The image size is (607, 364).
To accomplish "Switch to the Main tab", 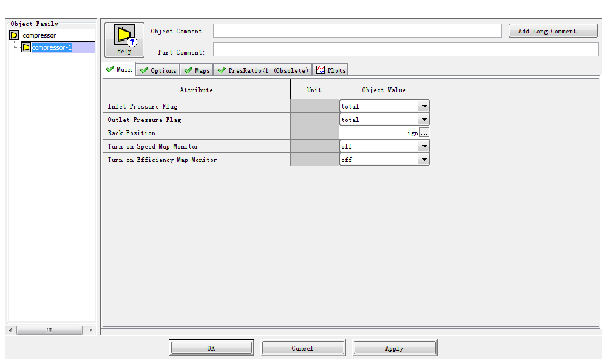I will 119,69.
